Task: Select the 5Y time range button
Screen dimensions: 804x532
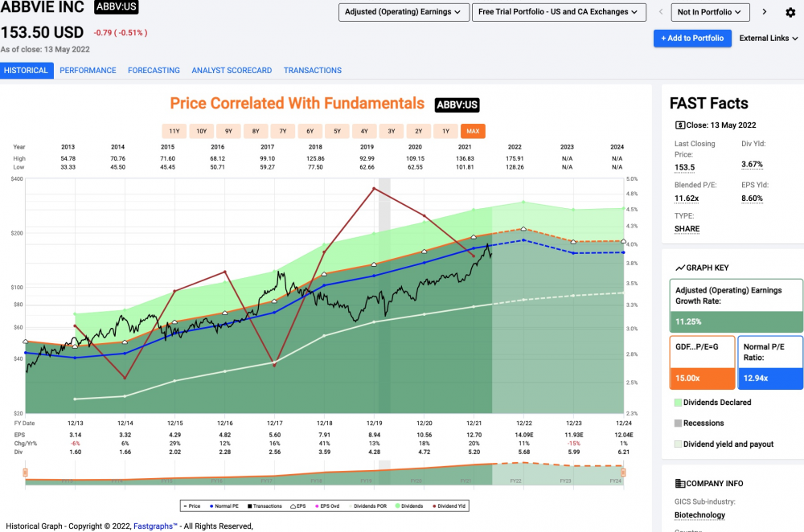Action: point(337,131)
